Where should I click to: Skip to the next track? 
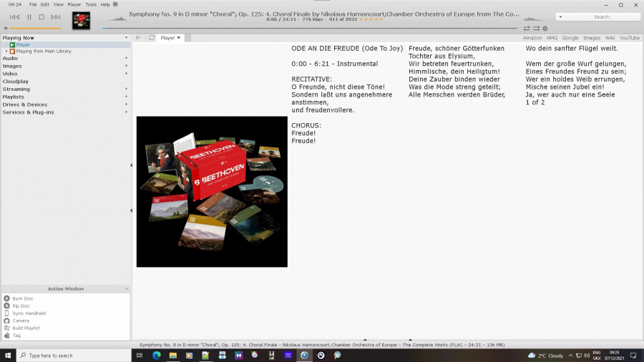coord(55,17)
